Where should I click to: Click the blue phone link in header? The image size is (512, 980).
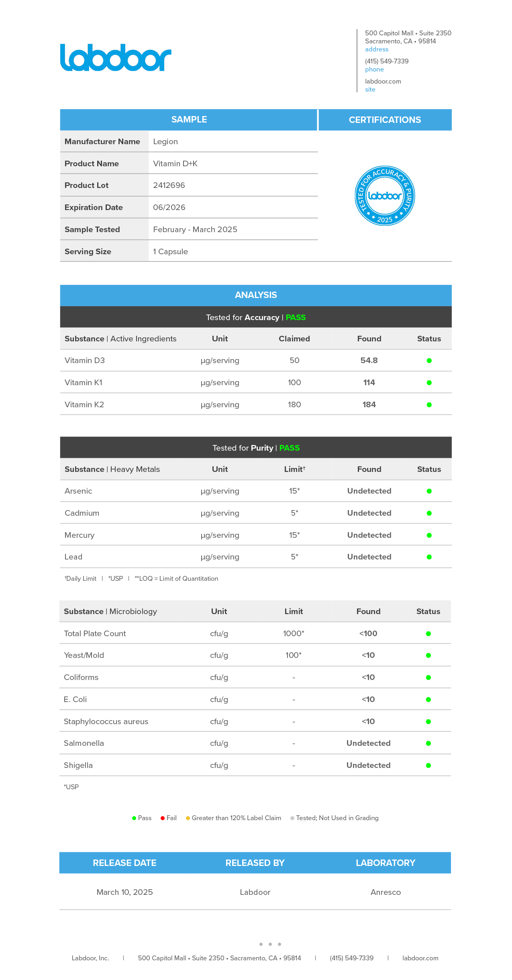[374, 69]
